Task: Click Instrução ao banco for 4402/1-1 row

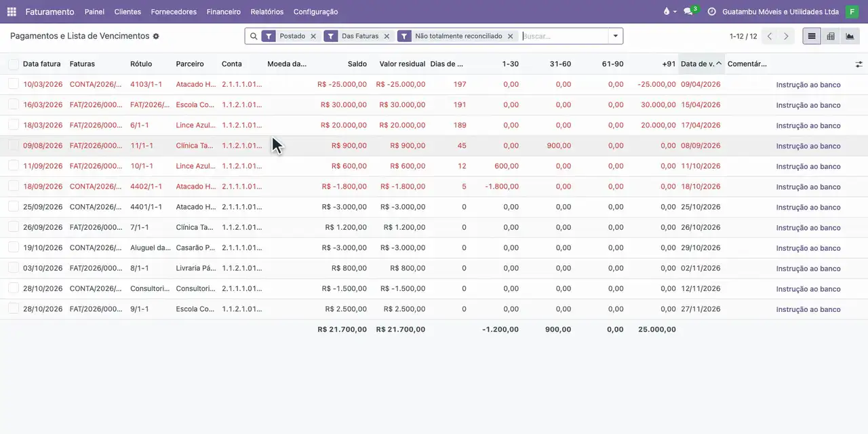Action: 808,186
